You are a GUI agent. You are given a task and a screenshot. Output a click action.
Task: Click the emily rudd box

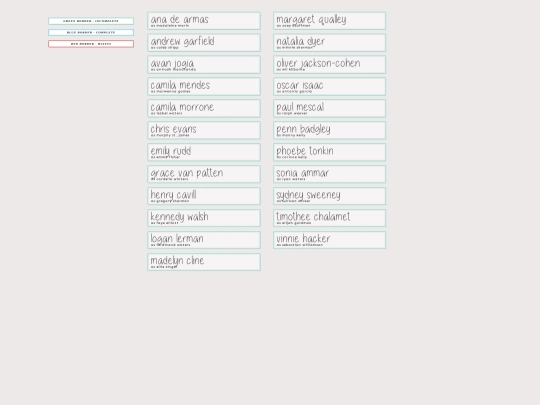[204, 152]
